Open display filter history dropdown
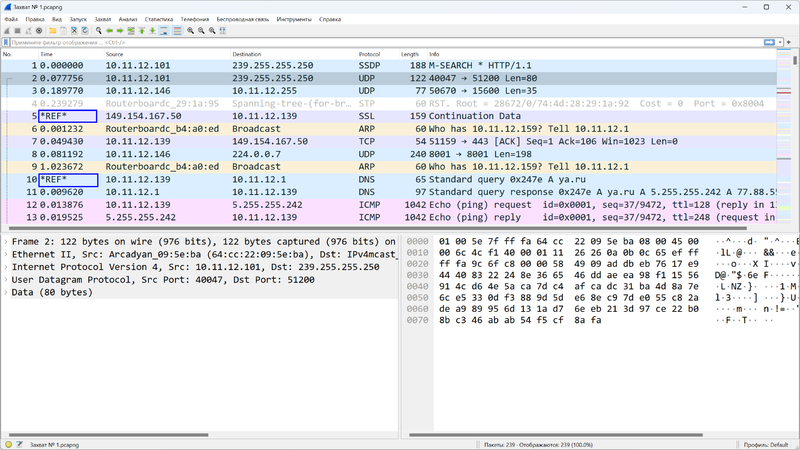 click(x=780, y=42)
